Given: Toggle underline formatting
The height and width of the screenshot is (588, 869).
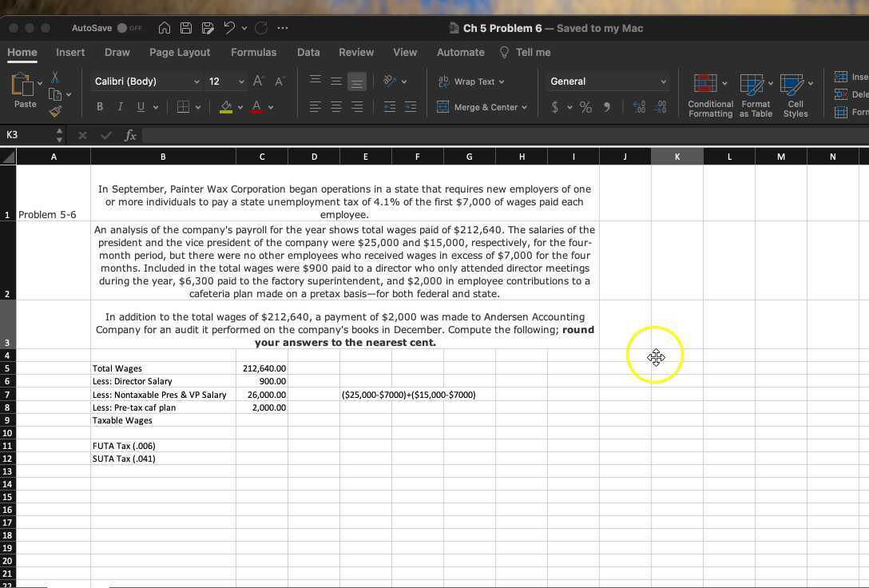Looking at the screenshot, I should 141,107.
